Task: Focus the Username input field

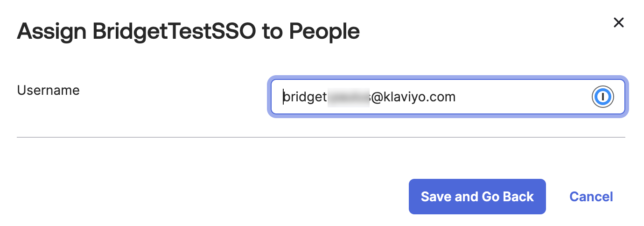Action: click(x=513, y=97)
